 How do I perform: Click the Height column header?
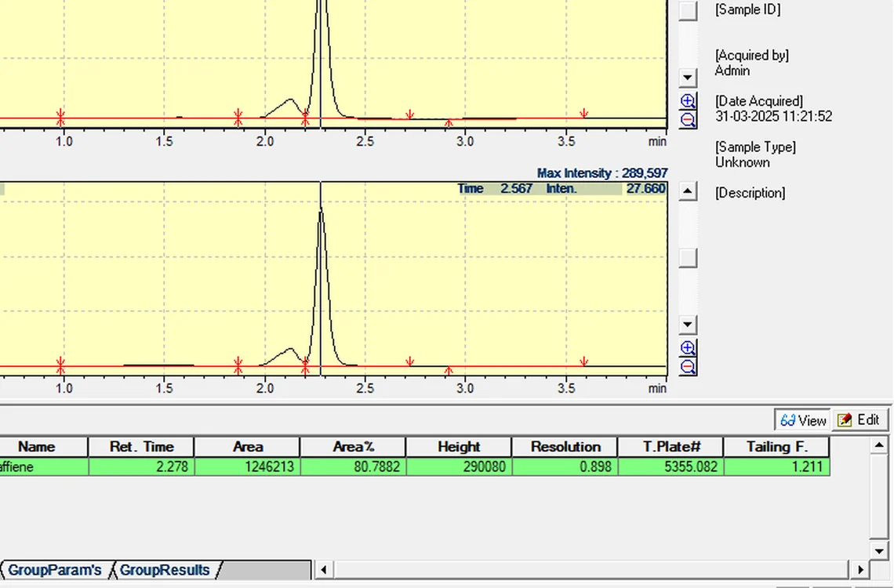(459, 447)
